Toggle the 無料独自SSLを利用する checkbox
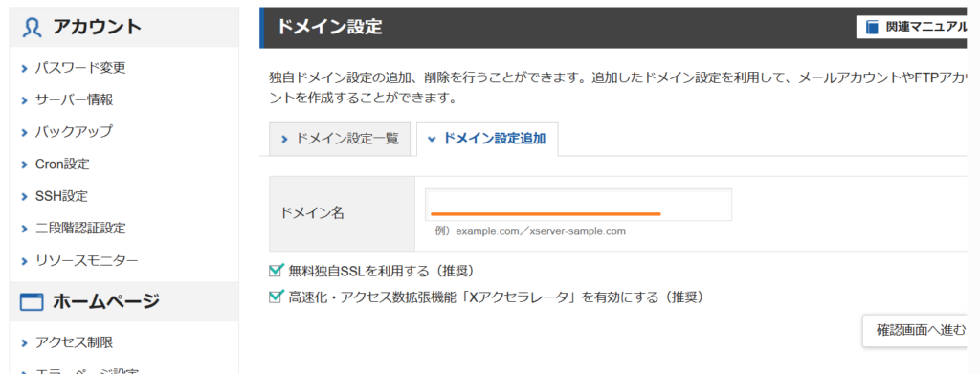 coord(276,271)
